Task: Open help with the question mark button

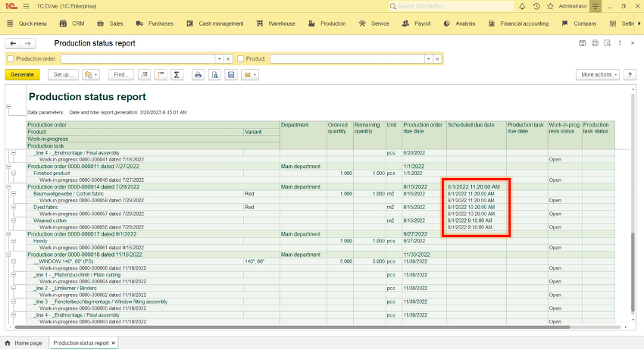Action: click(x=630, y=75)
